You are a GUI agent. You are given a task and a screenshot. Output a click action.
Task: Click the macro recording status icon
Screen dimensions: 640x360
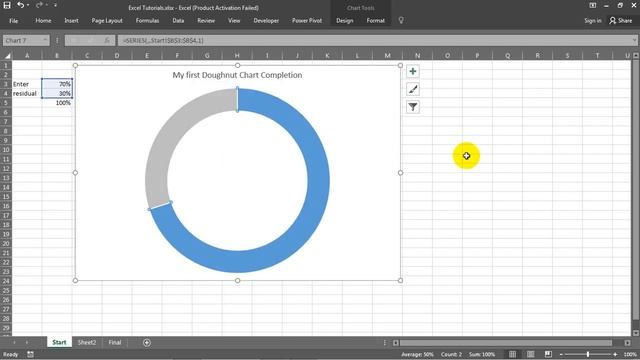pyautogui.click(x=30, y=354)
